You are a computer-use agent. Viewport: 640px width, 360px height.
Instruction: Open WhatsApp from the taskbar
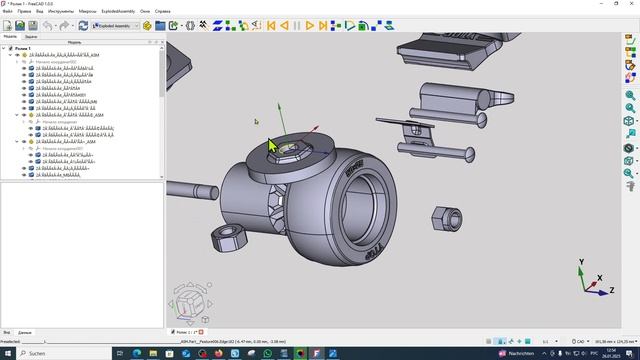coord(268,353)
